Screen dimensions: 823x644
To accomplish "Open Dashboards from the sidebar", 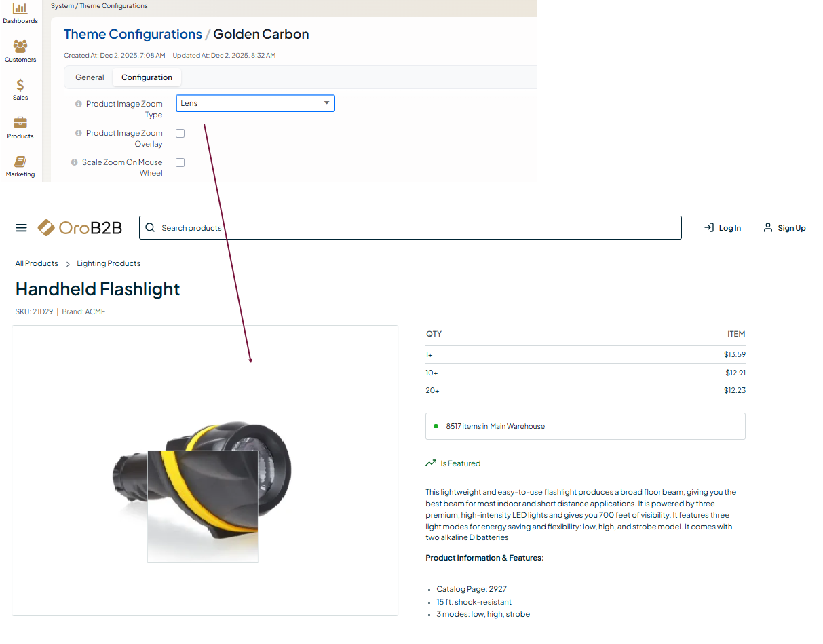I will point(20,12).
